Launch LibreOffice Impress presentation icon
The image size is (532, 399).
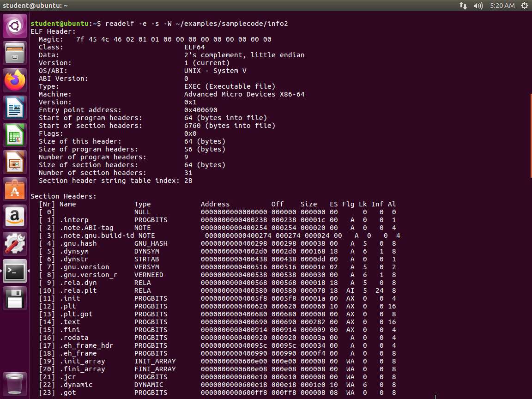click(15, 162)
